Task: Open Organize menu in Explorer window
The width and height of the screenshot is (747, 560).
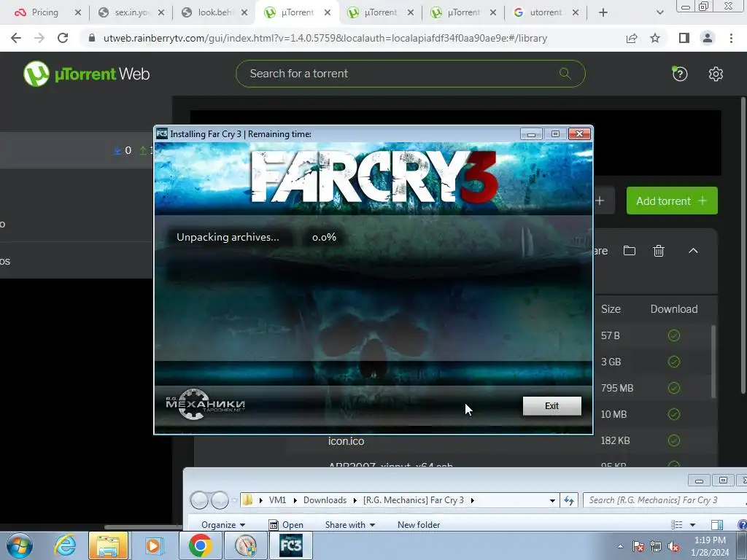Action: pyautogui.click(x=223, y=525)
